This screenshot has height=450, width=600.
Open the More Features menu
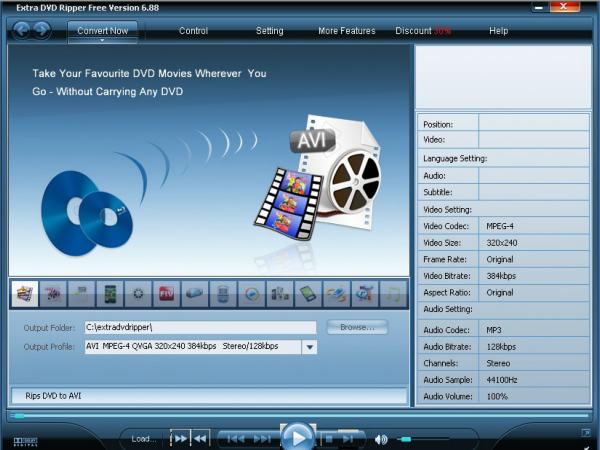(x=347, y=31)
